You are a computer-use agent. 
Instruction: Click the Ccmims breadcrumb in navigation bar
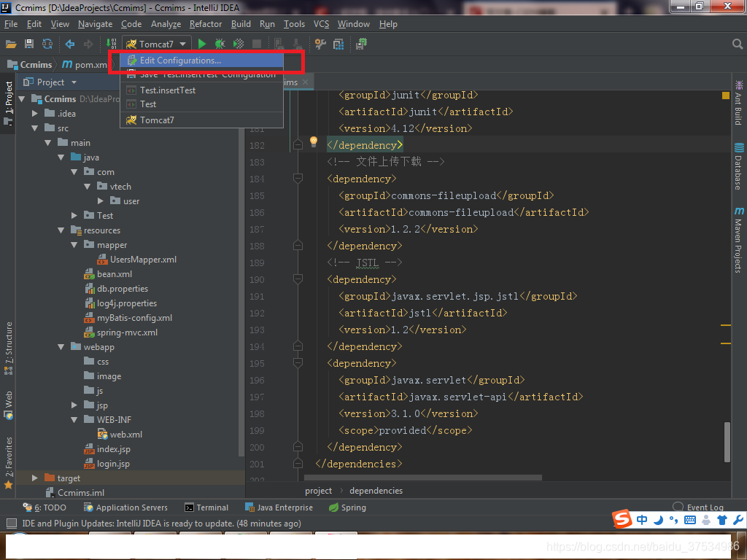[29, 64]
